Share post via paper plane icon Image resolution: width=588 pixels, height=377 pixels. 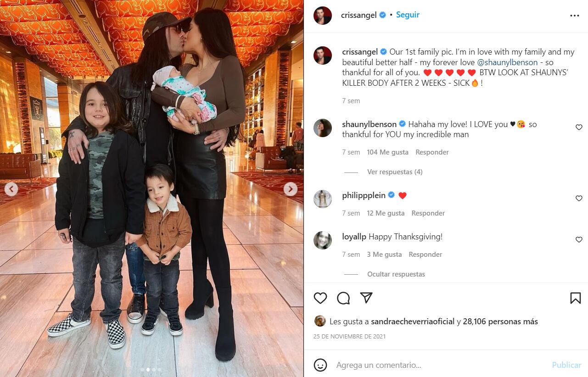[366, 298]
